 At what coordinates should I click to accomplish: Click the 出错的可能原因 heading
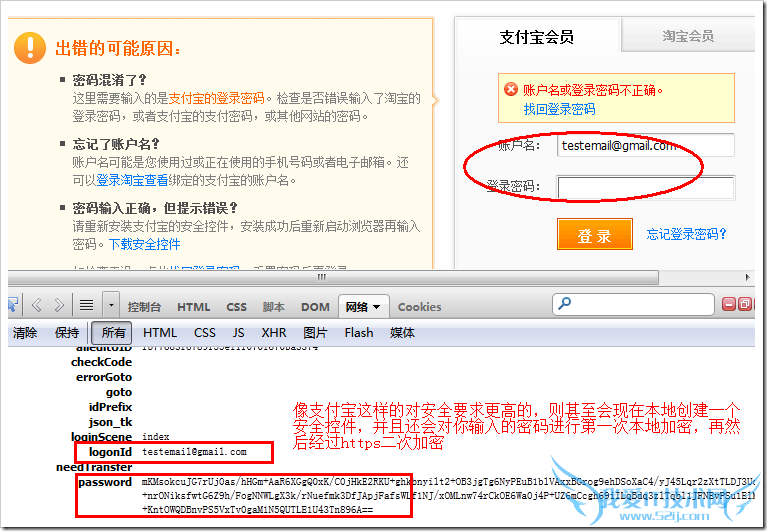(118, 48)
